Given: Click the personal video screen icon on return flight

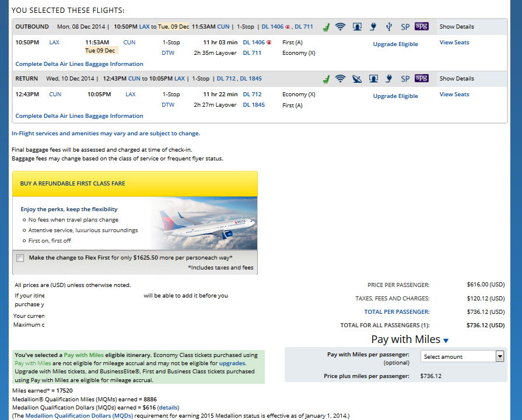Looking at the screenshot, I should (373, 79).
